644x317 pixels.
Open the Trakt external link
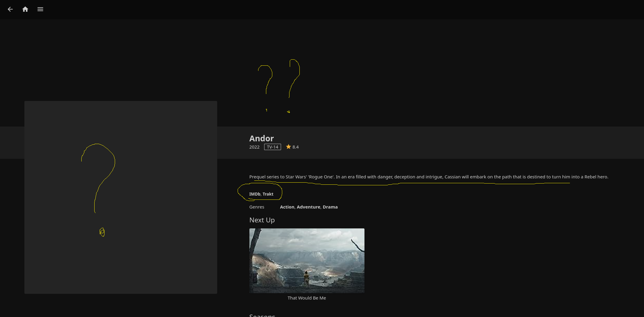pyautogui.click(x=268, y=194)
